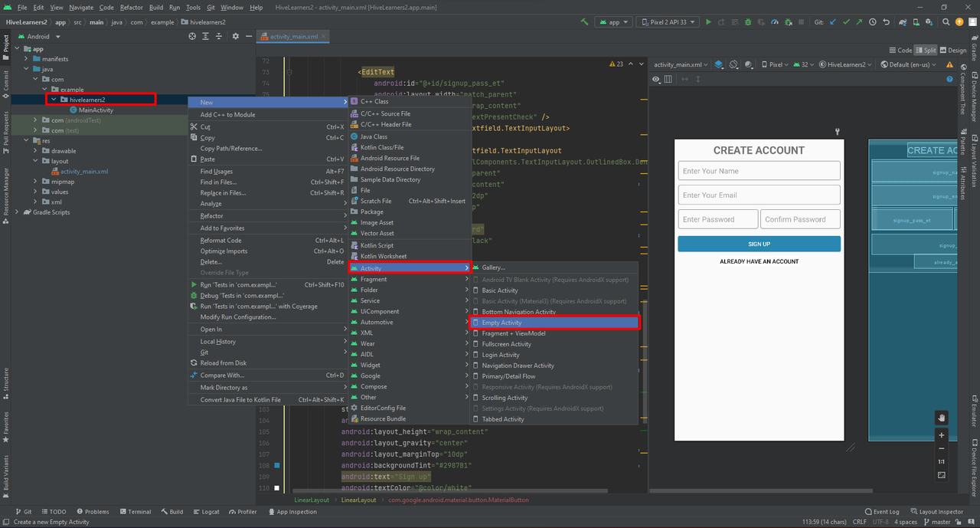Click the Git push arrow icon

coord(859,22)
